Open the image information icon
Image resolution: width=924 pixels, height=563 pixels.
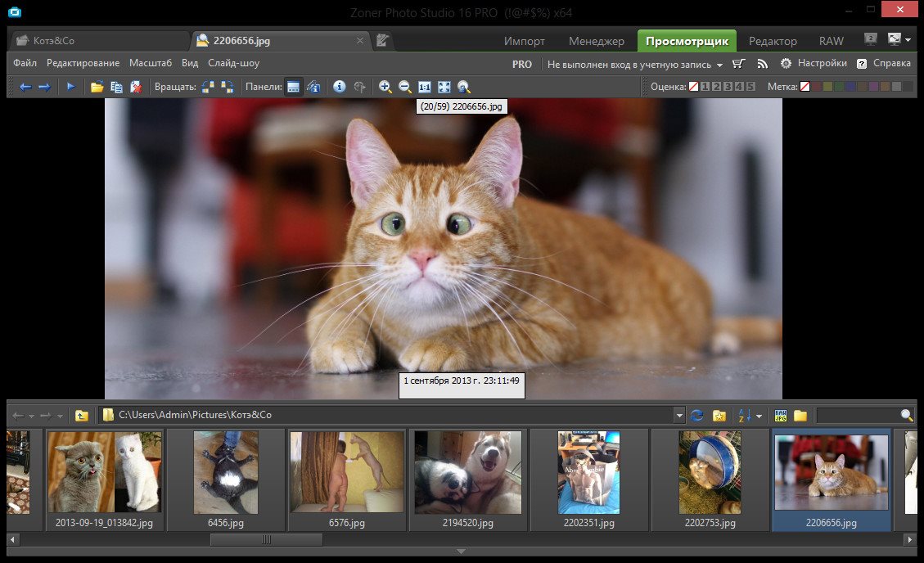click(x=339, y=87)
